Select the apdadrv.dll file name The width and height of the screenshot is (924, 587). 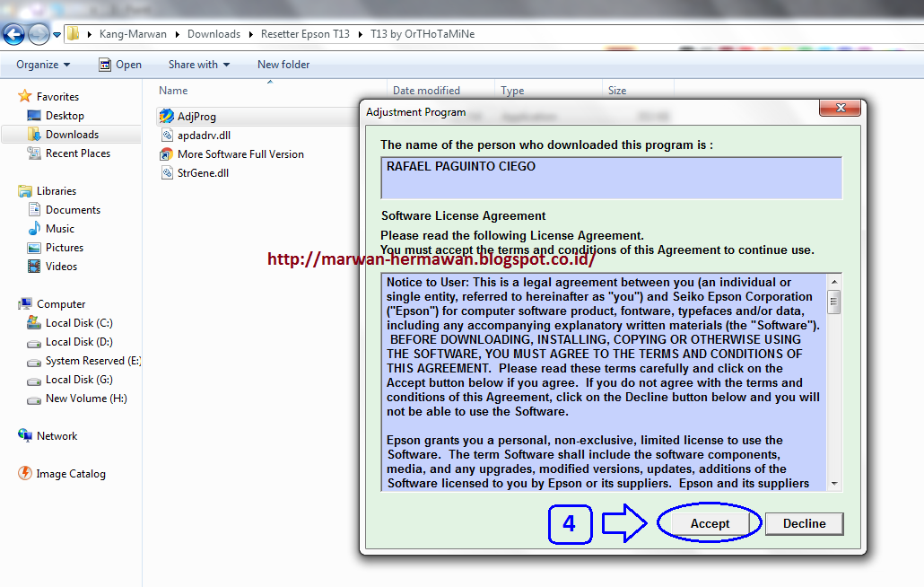[204, 136]
